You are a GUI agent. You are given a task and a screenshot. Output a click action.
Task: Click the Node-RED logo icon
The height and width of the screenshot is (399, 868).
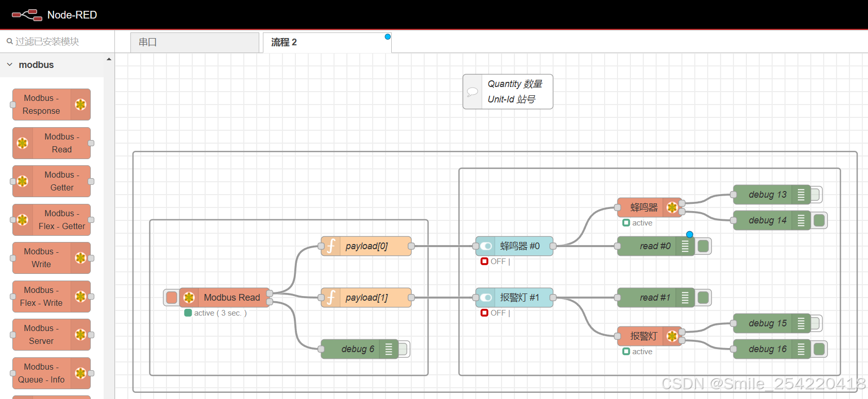point(27,15)
